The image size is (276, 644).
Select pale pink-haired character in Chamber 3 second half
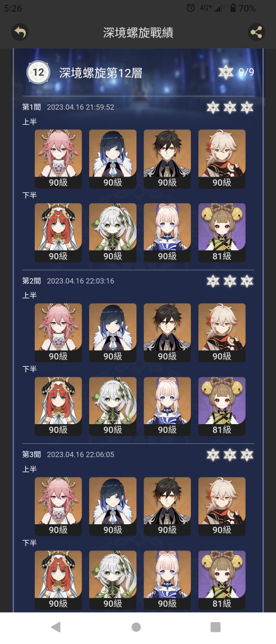[167, 580]
